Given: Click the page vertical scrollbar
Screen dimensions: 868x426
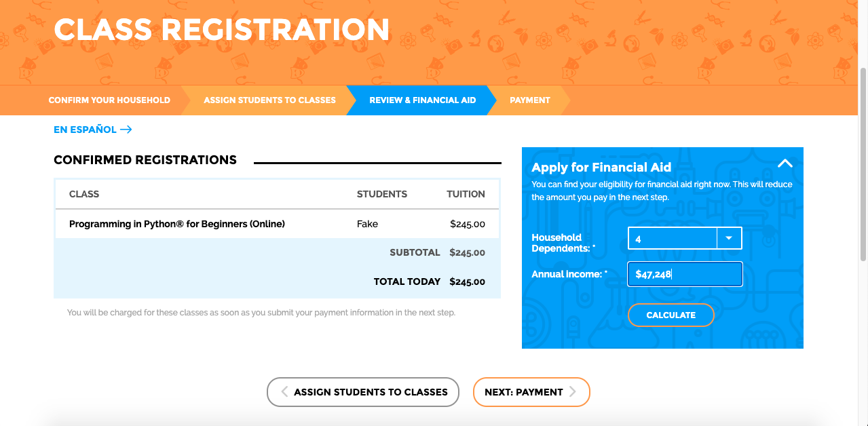Looking at the screenshot, I should tap(863, 164).
